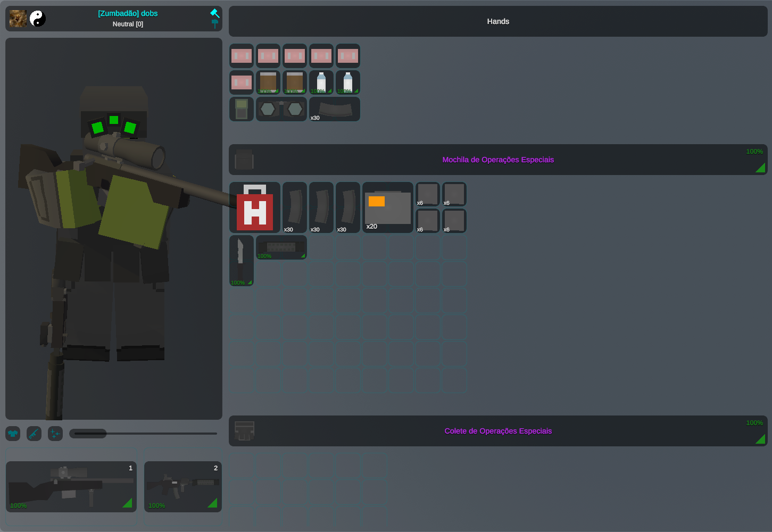
Task: Select the sniper rifle in slot 1
Action: pos(71,487)
